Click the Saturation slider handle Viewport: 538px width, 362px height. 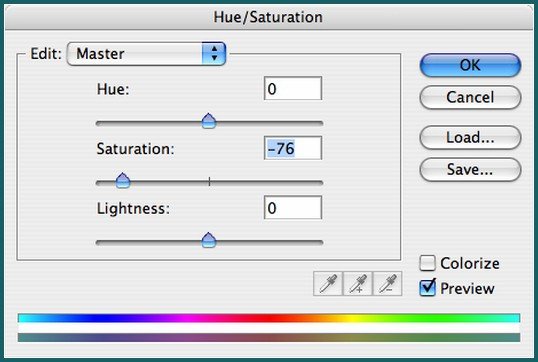pos(123,180)
